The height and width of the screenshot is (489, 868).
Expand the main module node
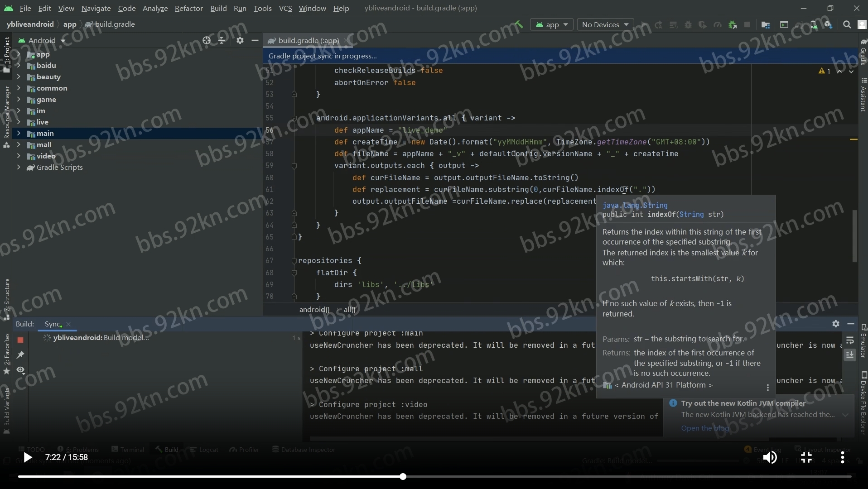(19, 134)
